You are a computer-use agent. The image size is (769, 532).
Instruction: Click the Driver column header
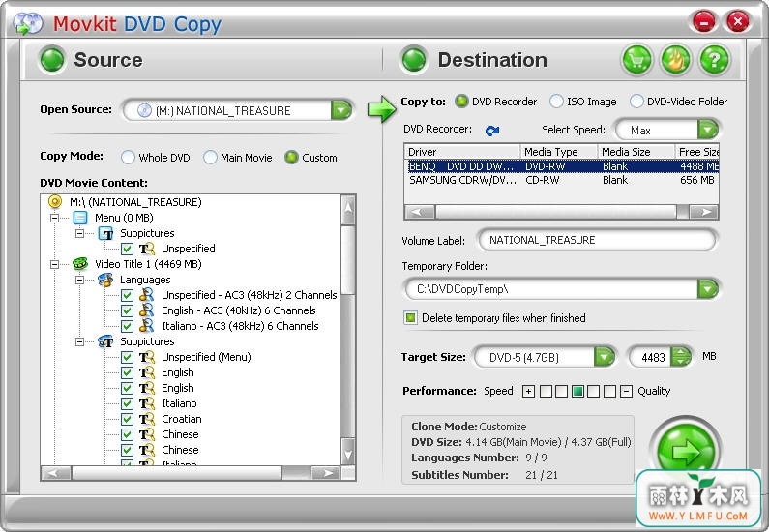(462, 152)
